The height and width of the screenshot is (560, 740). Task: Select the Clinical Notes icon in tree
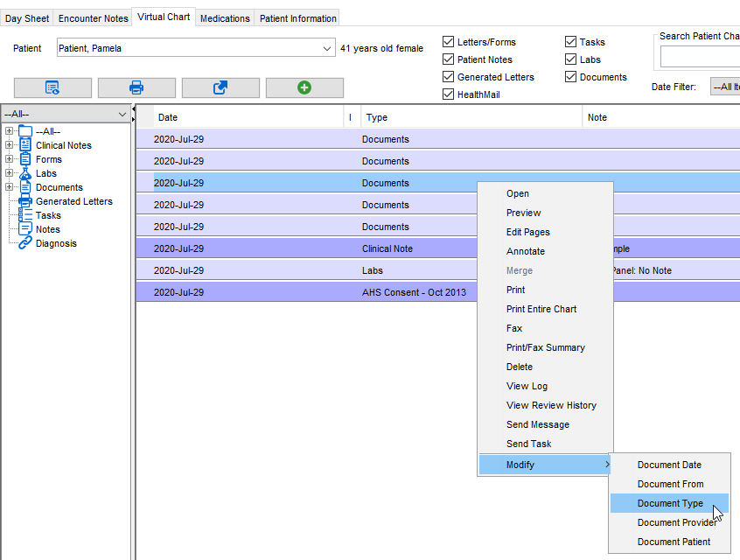point(24,145)
